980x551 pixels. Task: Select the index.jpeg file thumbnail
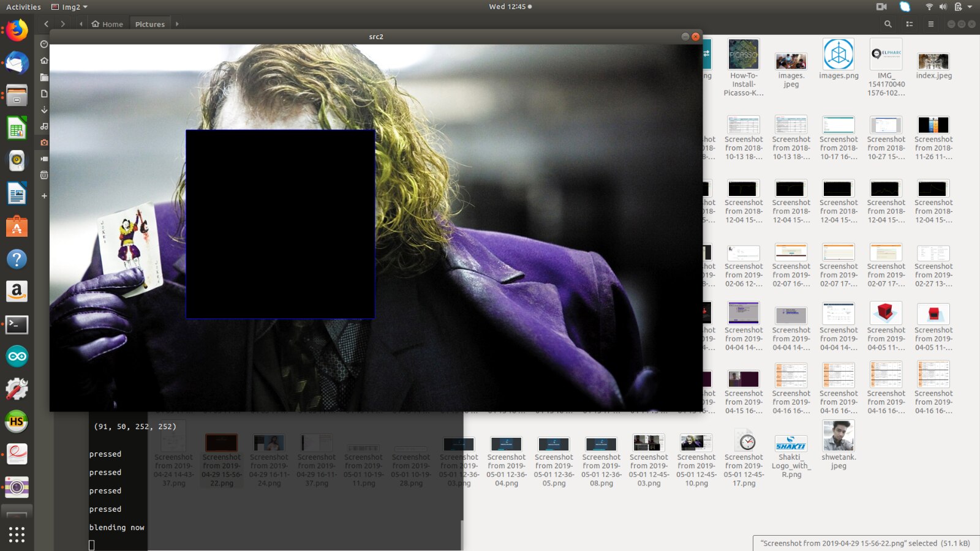pos(933,62)
